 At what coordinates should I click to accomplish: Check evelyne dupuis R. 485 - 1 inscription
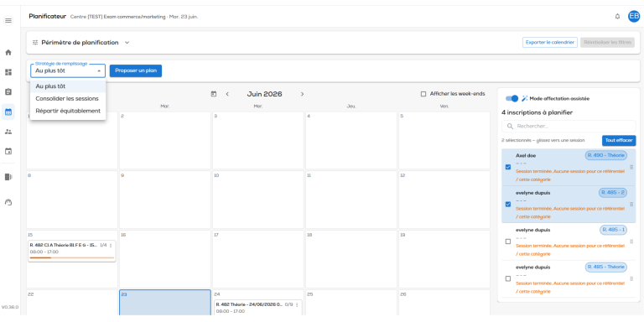click(x=508, y=241)
